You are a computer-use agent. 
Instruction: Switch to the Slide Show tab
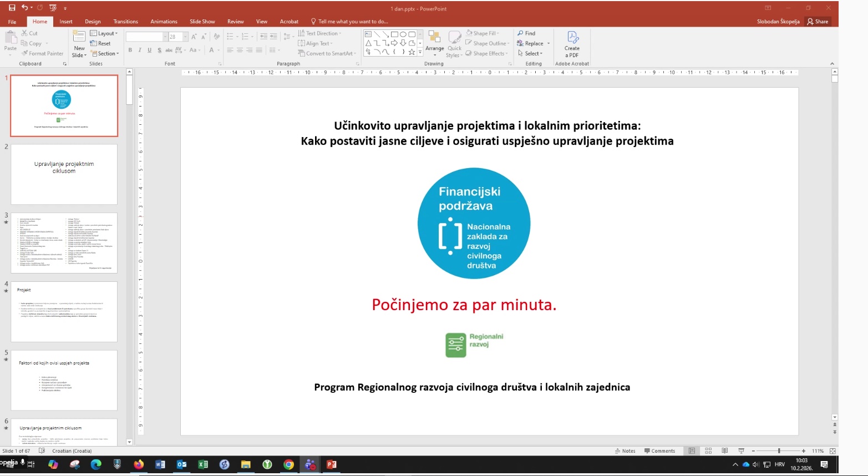[202, 22]
